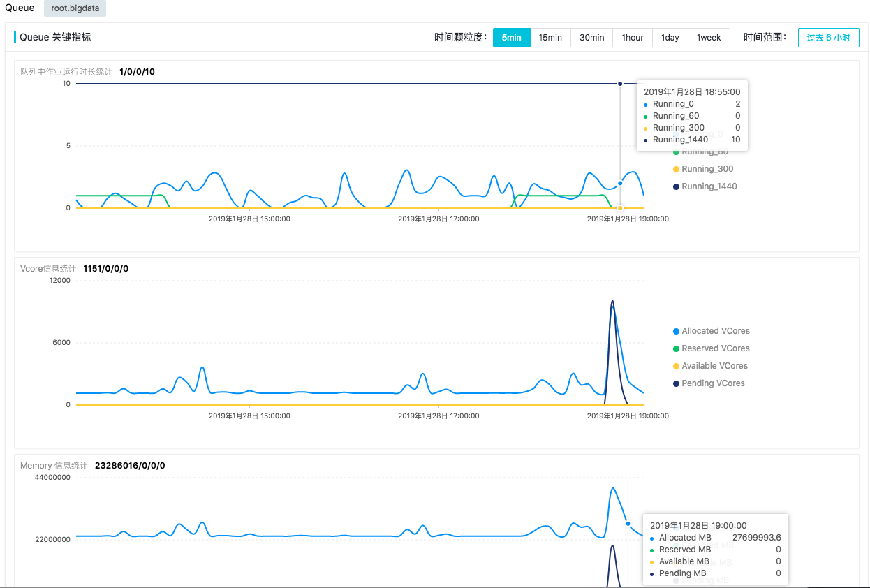The height and width of the screenshot is (588, 870).
Task: Click the 6000 y-axis label in the Vcore chart
Action: click(61, 343)
